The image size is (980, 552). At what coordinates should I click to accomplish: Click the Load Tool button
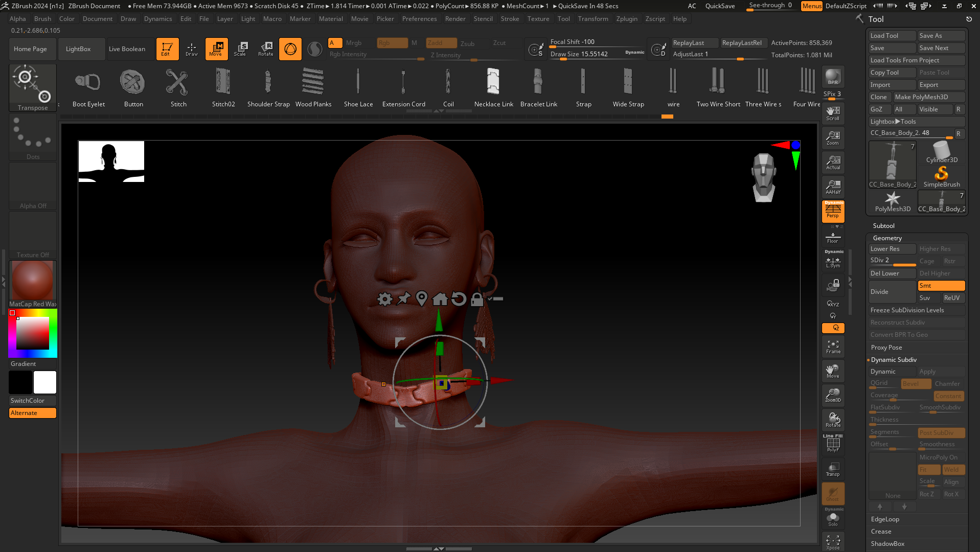892,36
